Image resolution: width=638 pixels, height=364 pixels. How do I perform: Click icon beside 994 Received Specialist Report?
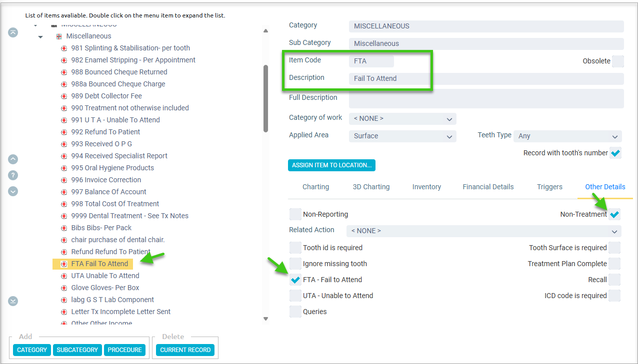(x=64, y=156)
